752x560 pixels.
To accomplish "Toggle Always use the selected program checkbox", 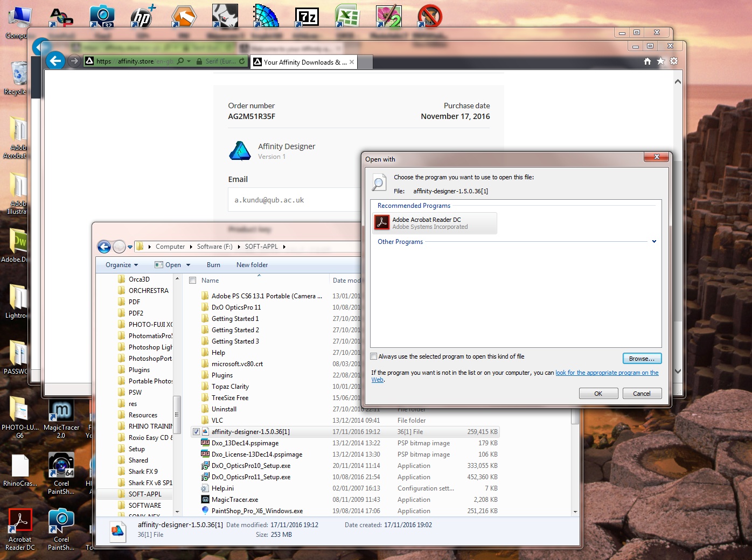I will pyautogui.click(x=374, y=356).
